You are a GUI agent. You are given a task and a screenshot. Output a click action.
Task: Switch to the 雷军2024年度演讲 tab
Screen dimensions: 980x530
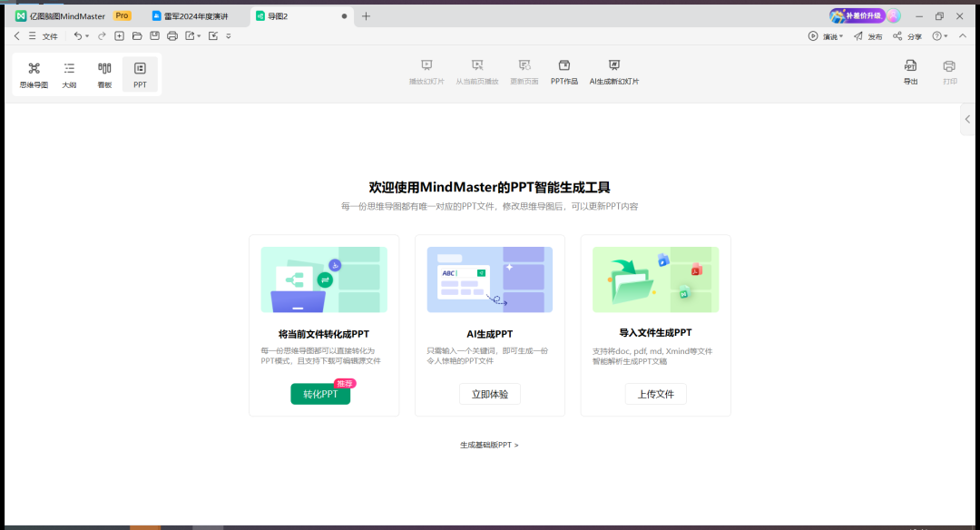pos(195,16)
